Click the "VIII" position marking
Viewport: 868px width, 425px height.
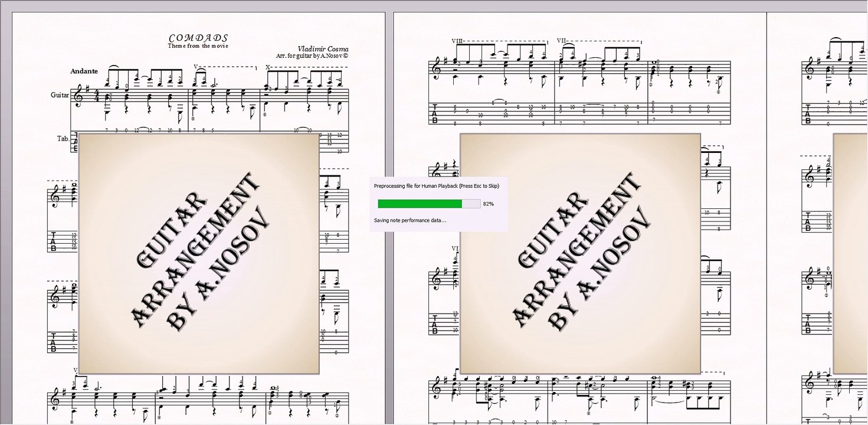click(457, 41)
